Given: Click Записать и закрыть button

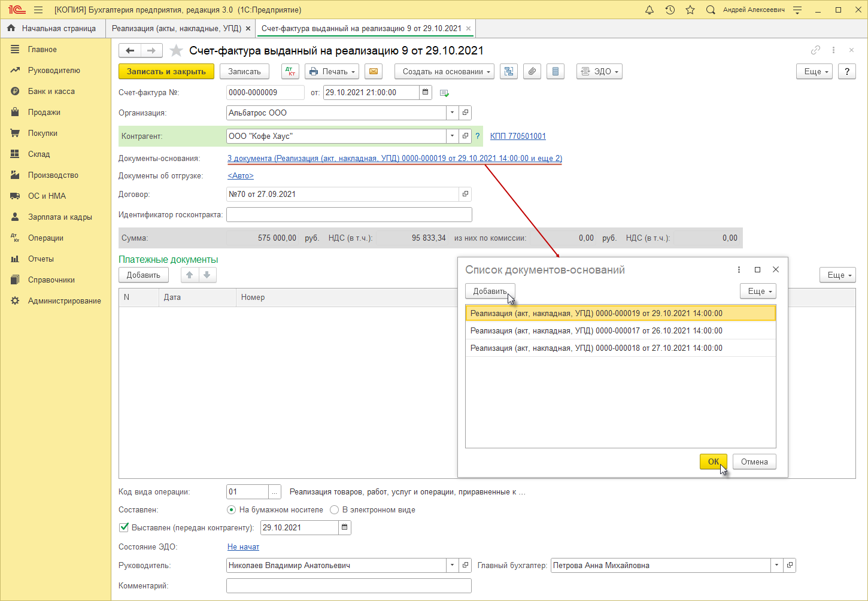Looking at the screenshot, I should [x=166, y=71].
